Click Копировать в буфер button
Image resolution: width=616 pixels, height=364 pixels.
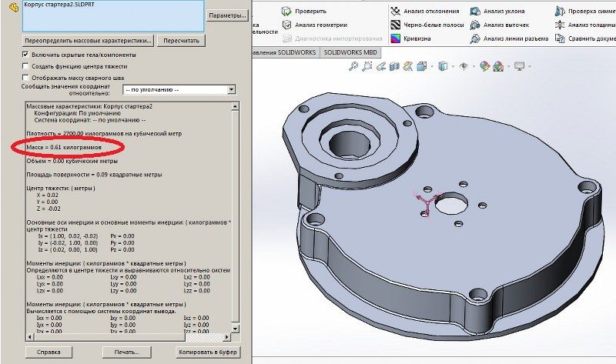206,351
